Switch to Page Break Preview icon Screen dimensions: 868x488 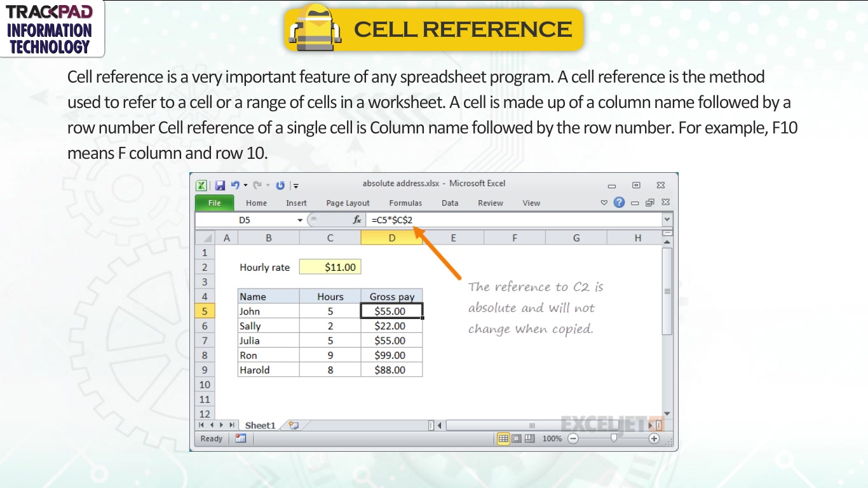[530, 438]
